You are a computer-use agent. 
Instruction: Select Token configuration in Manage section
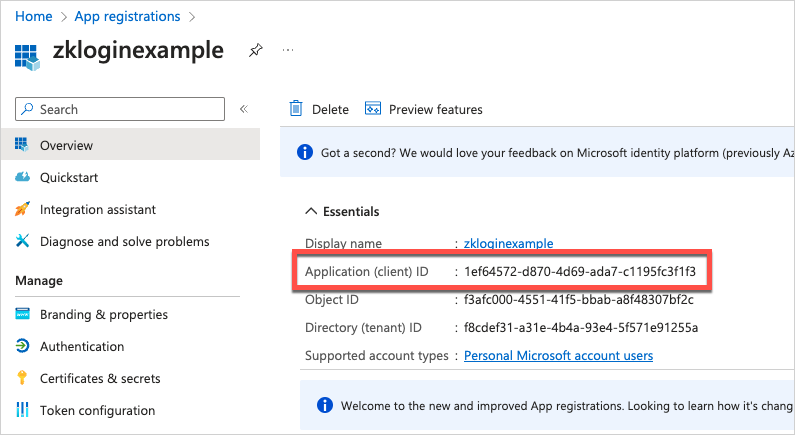click(97, 410)
